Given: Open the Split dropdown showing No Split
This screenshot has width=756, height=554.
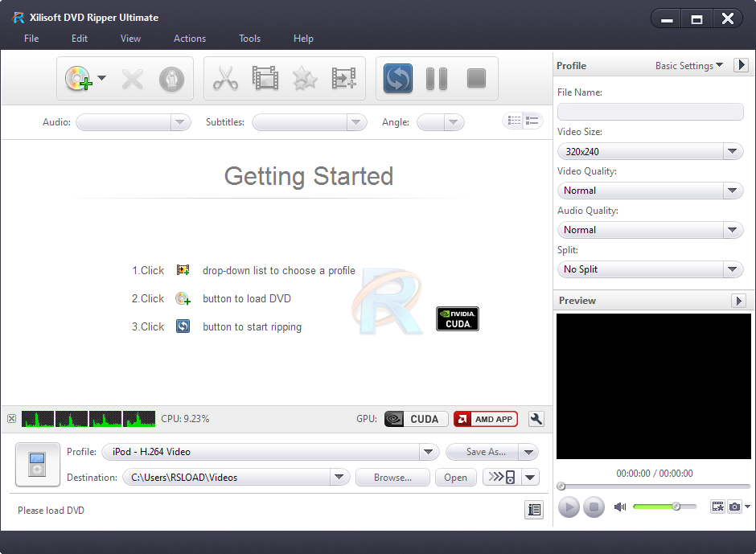Looking at the screenshot, I should [x=651, y=269].
